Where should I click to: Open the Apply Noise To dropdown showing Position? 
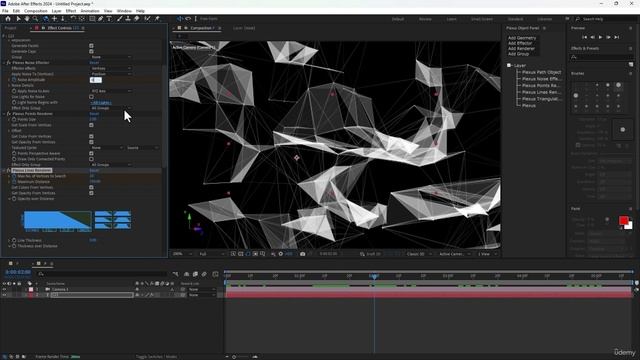[x=111, y=74]
